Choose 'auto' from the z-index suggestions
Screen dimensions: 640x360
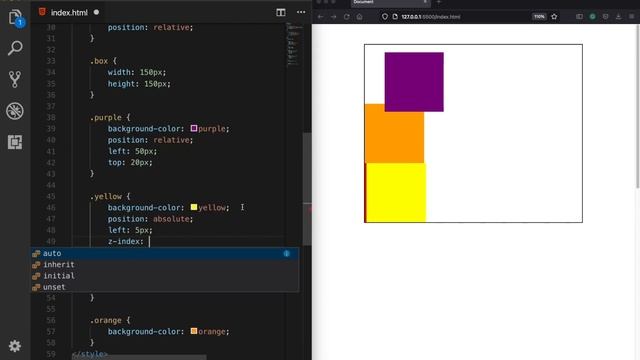[x=164, y=253]
